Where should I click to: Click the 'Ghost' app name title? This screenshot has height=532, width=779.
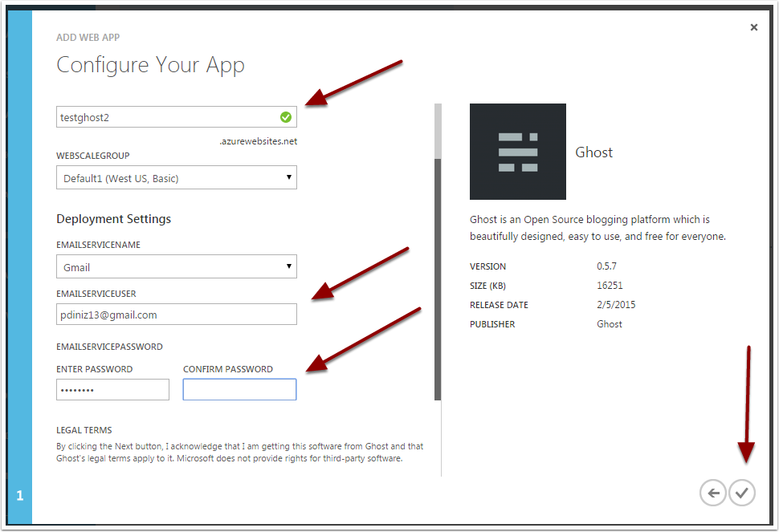[594, 152]
